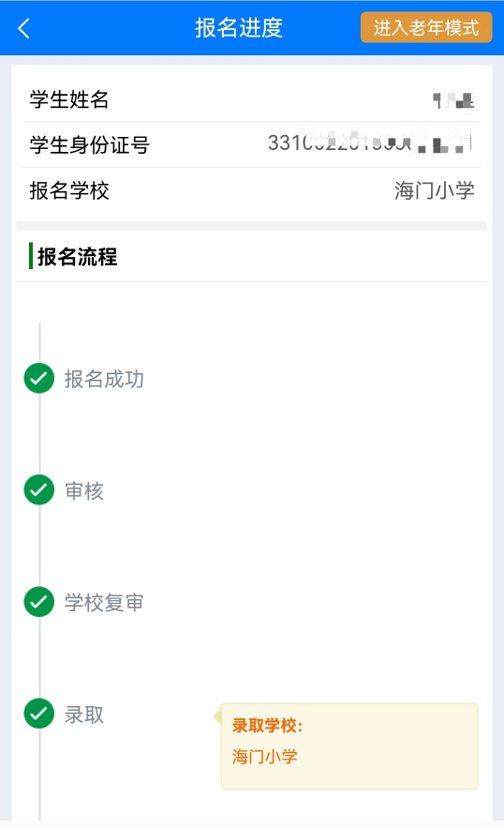Tap the 报名流程 section header

click(x=78, y=257)
